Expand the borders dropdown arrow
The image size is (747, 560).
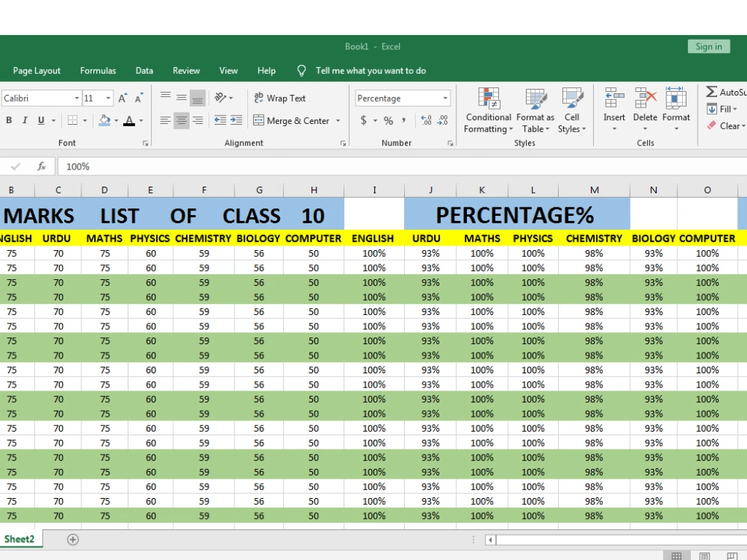[x=85, y=121]
